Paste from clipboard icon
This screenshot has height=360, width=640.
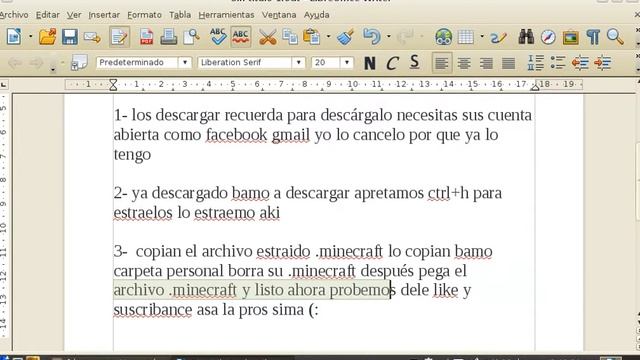click(312, 37)
